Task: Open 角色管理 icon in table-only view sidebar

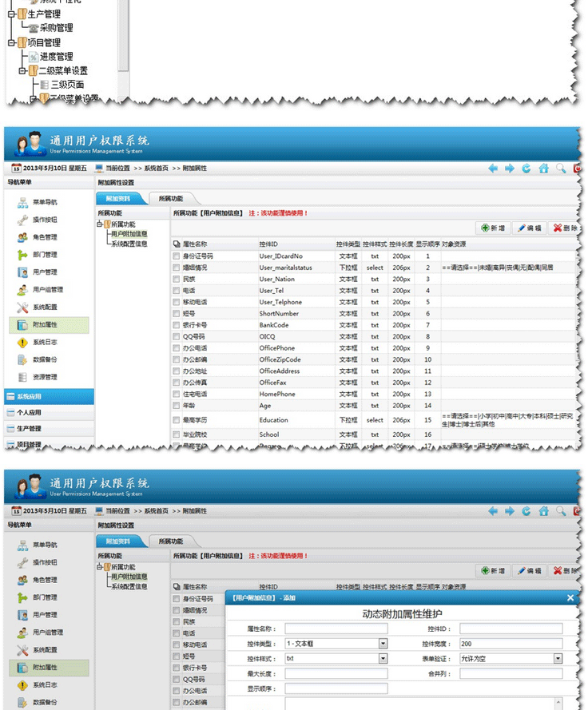Action: coord(22,237)
